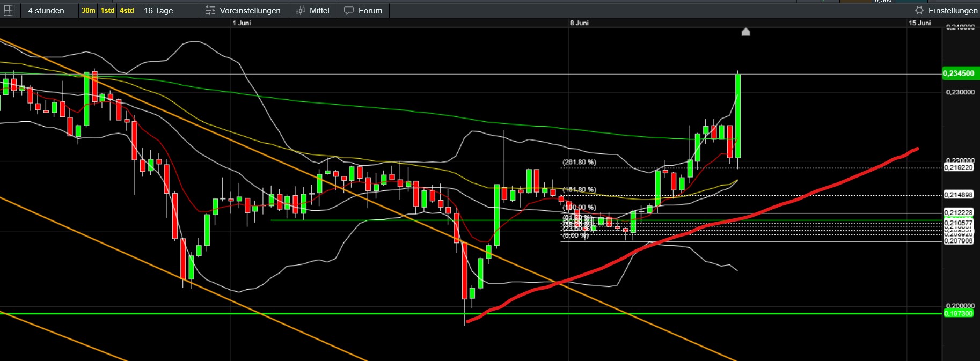
Task: Select the Fibonacci (100,00 %) level label
Action: pyautogui.click(x=579, y=207)
